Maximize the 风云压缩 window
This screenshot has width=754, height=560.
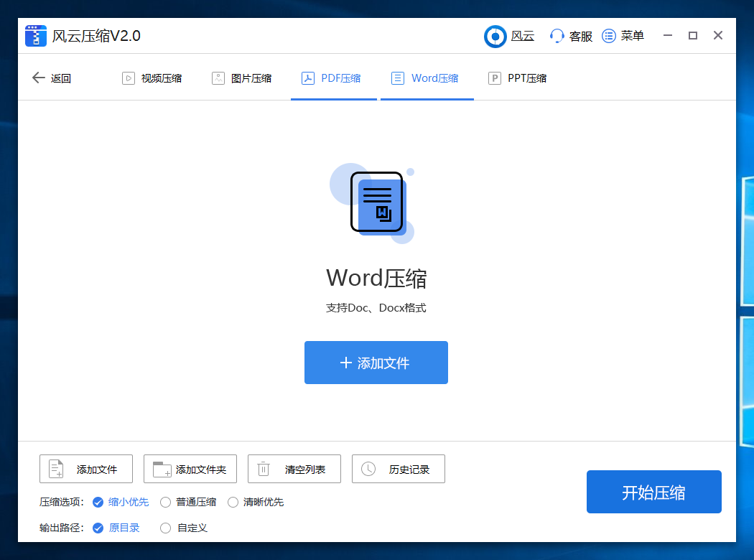[693, 36]
